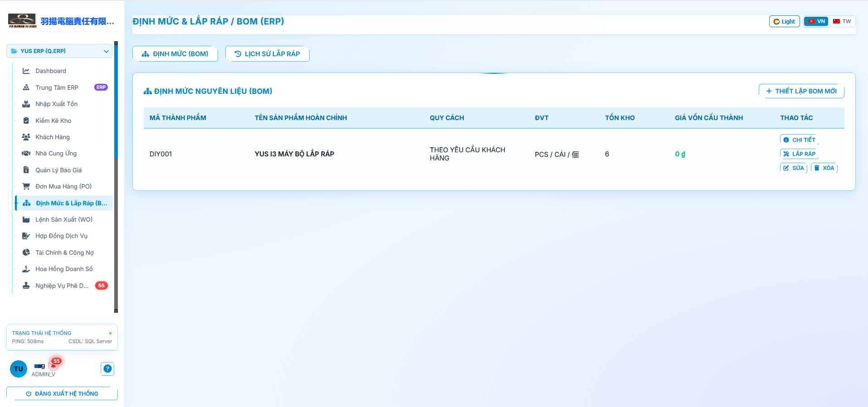Click the Khách Hàng people icon
The height and width of the screenshot is (407, 868).
pyautogui.click(x=26, y=137)
